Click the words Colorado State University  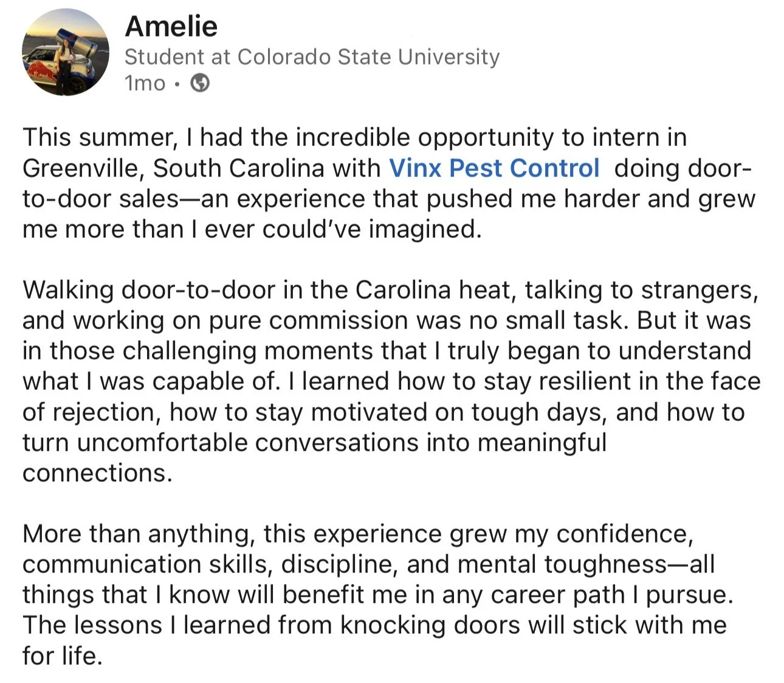point(368,57)
